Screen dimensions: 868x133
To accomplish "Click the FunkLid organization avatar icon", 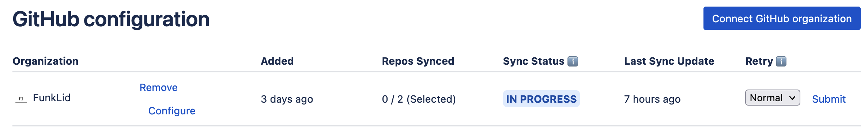I will tap(21, 99).
